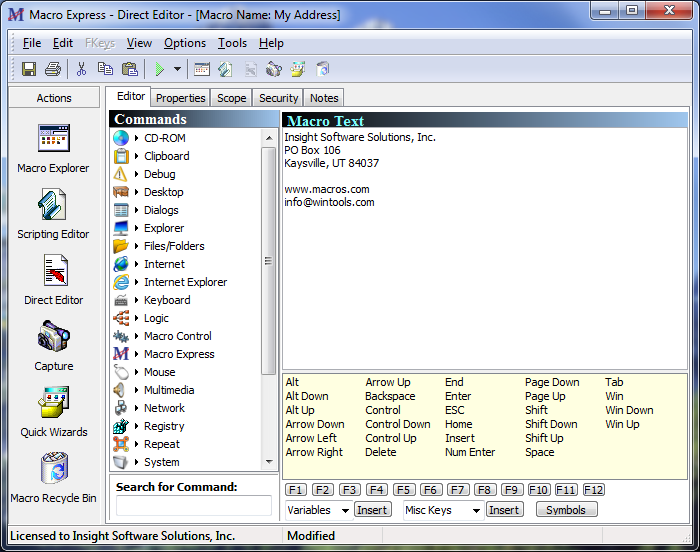Image resolution: width=700 pixels, height=552 pixels.
Task: Run the macro with green play icon
Action: click(x=159, y=69)
